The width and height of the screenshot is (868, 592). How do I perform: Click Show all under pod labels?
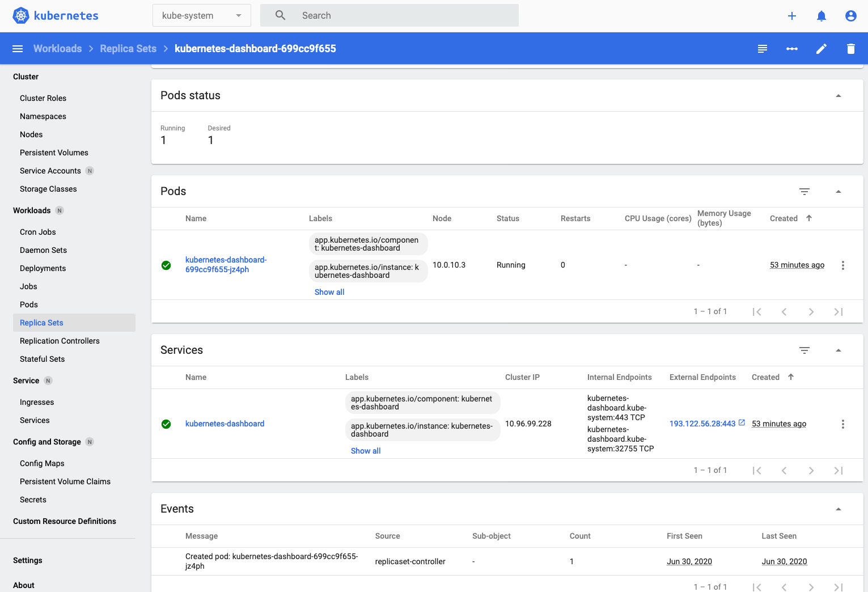(x=329, y=292)
